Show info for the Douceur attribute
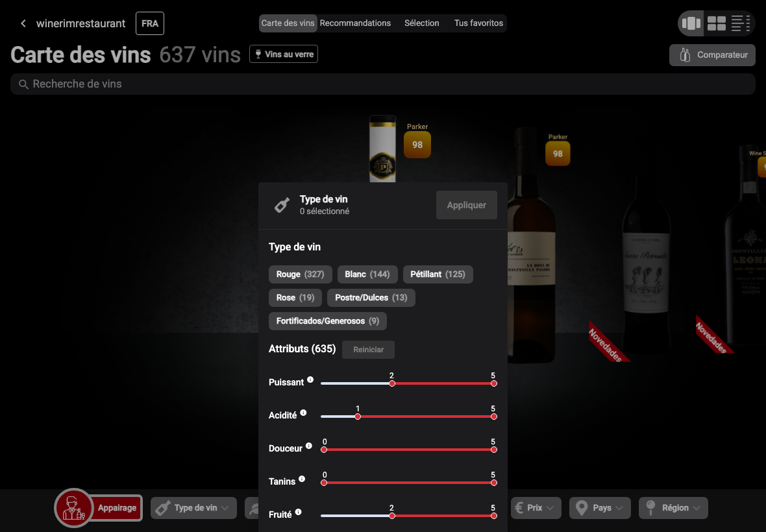The width and height of the screenshot is (766, 532). (309, 446)
